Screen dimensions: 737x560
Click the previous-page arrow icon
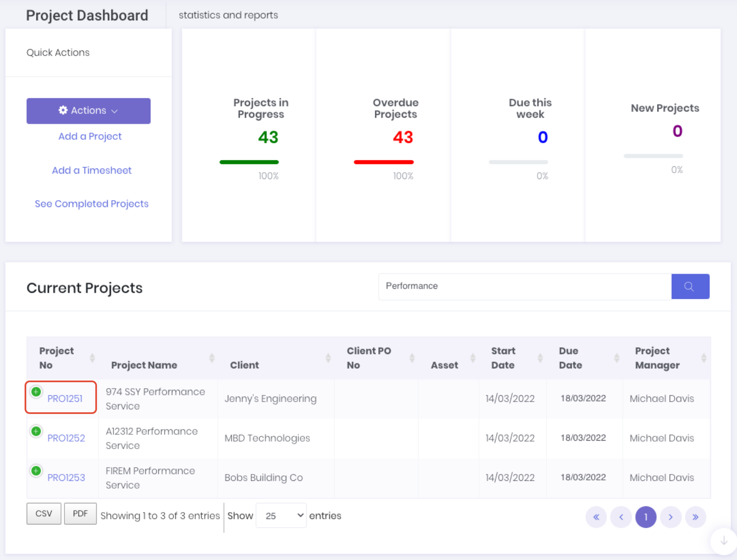coord(621,517)
